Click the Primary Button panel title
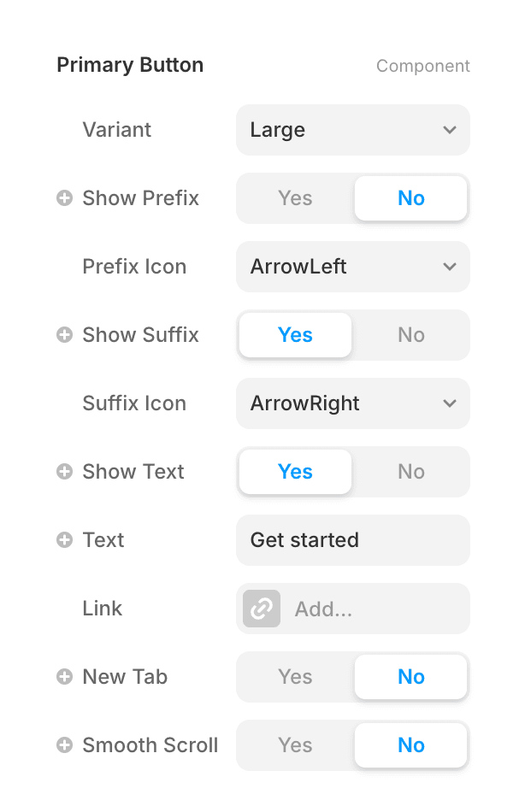Screen dimensions: 525x812 coord(129,64)
